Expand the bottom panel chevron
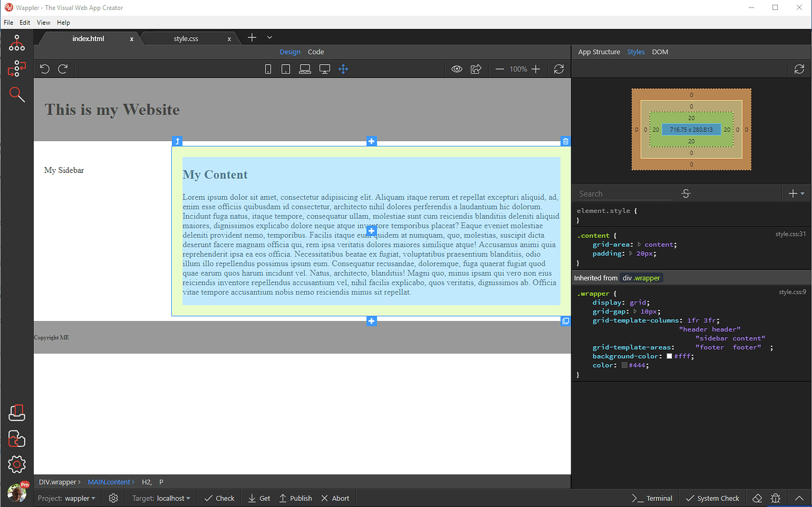The height and width of the screenshot is (507, 812). pos(799,498)
